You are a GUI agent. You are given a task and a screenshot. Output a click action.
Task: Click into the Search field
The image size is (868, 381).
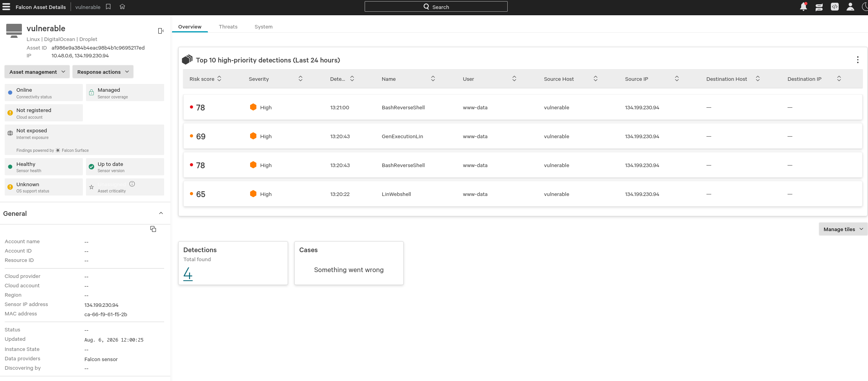click(436, 7)
